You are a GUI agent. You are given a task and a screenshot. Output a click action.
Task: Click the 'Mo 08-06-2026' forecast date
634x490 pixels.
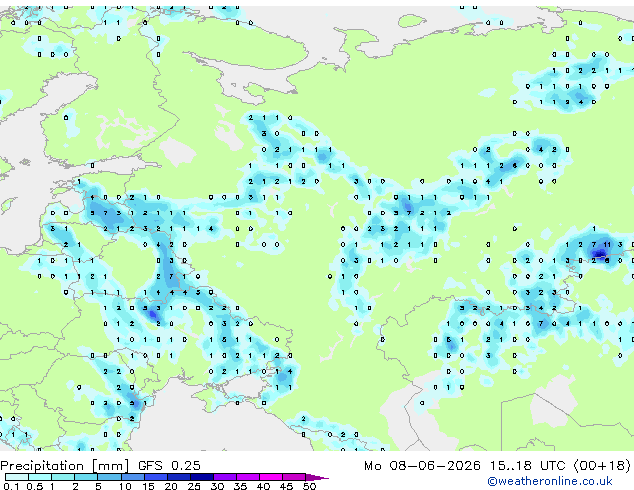[423, 466]
